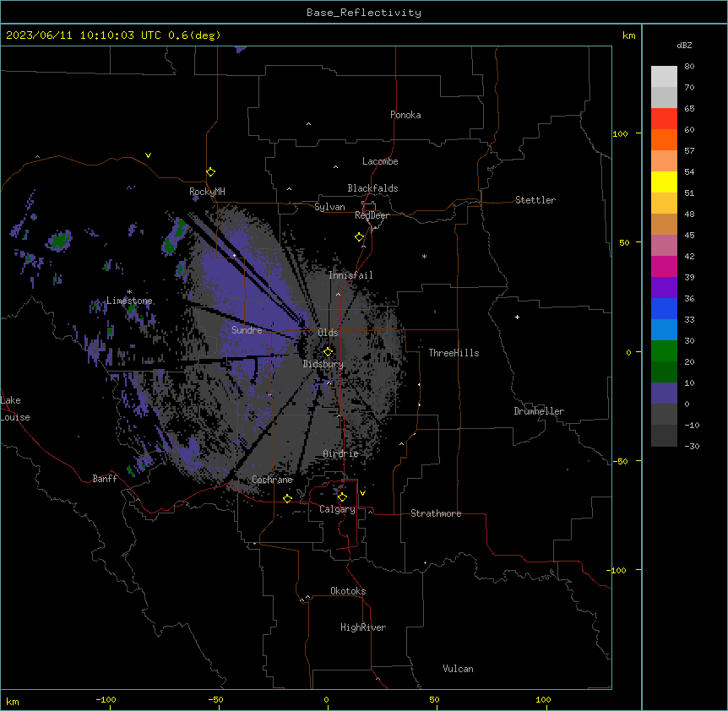Pick the lightest gray 70-80 dBZ swatch
Image resolution: width=728 pixels, height=711 pixels.
coord(664,76)
